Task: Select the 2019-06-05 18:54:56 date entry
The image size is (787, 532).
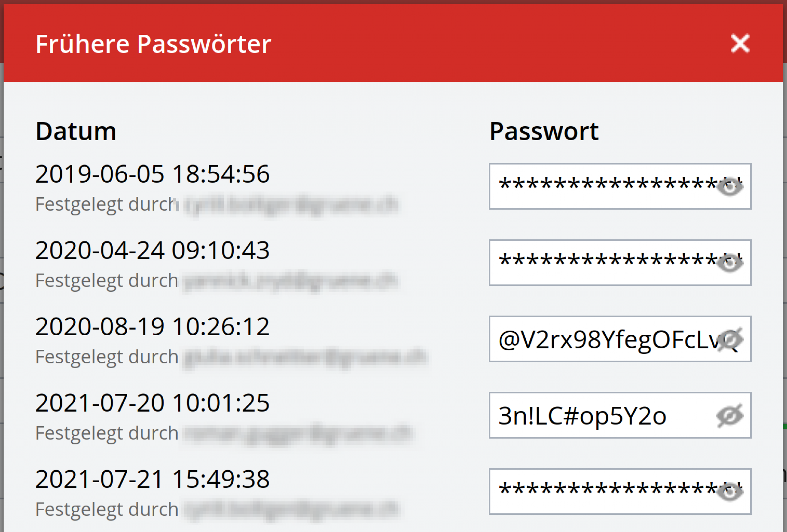Action: [152, 174]
